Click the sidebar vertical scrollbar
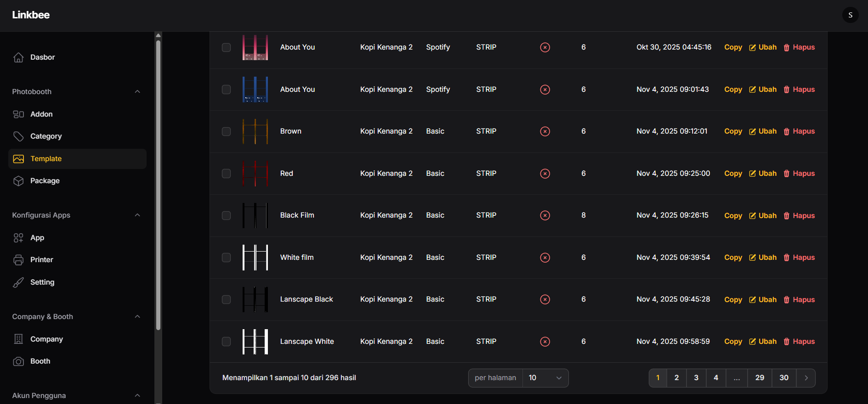The image size is (868, 404). (158, 185)
